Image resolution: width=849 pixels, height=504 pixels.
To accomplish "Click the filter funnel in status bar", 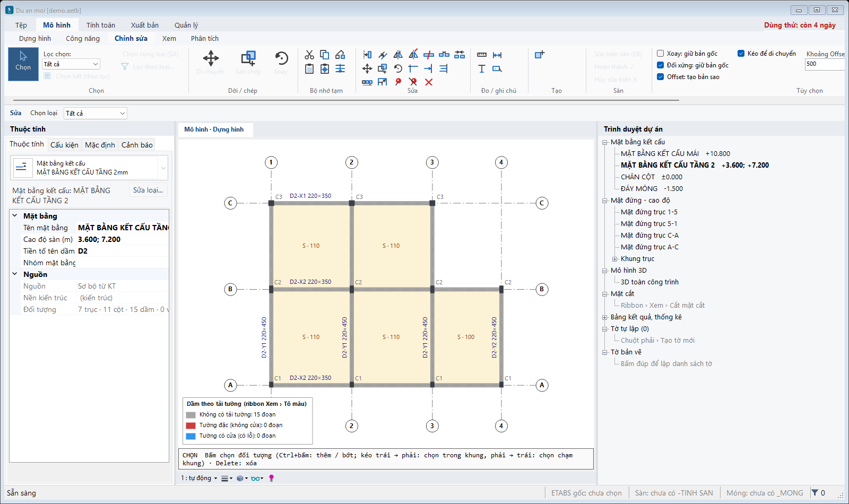I will pos(815,493).
